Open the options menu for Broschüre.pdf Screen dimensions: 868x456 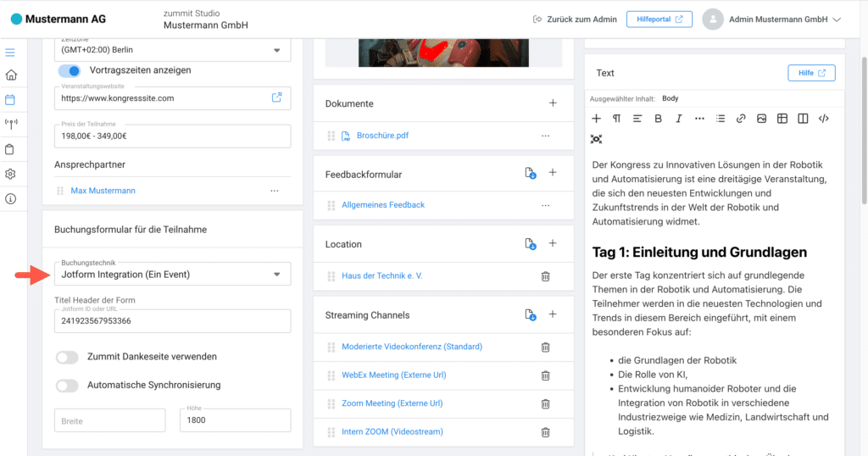point(545,136)
